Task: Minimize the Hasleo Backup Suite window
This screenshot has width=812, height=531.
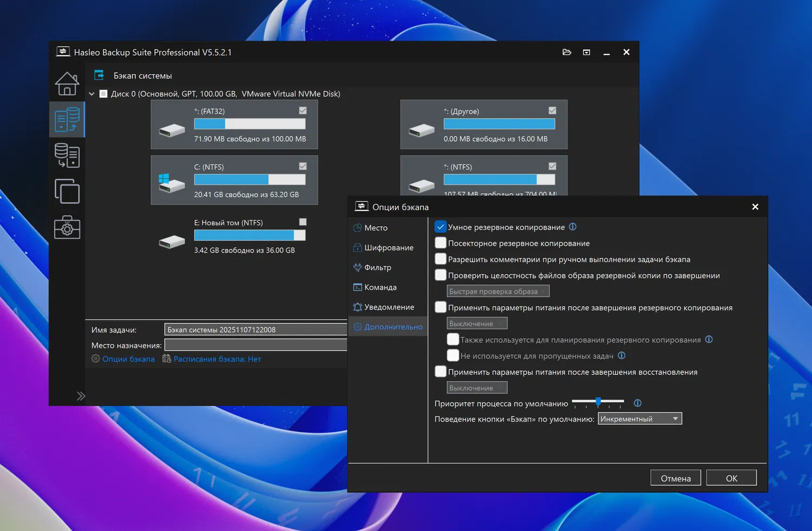Action: pos(606,53)
